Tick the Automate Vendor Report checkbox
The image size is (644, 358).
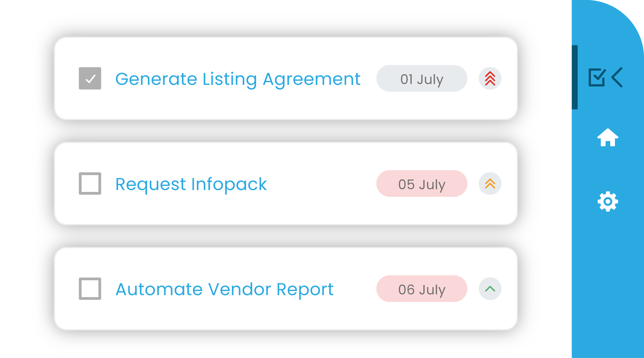[90, 288]
